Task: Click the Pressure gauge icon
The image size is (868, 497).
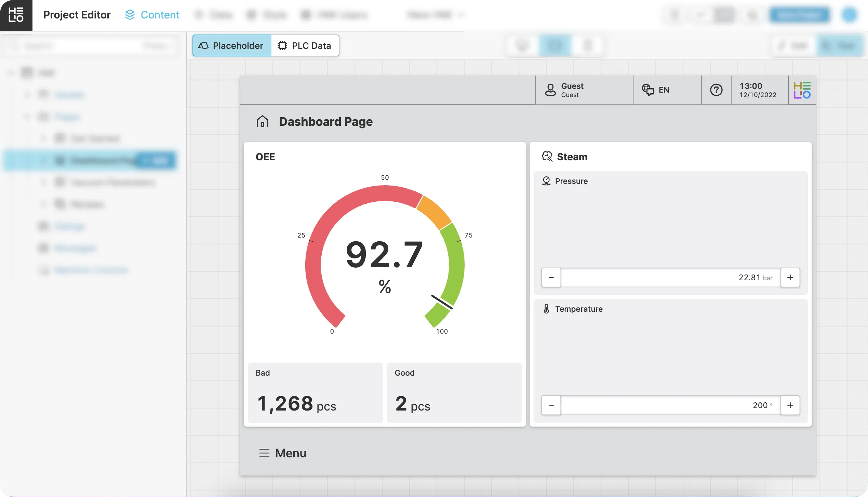Action: coord(546,181)
